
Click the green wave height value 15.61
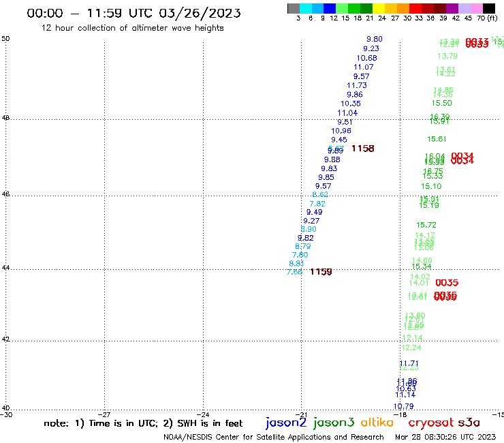point(437,139)
